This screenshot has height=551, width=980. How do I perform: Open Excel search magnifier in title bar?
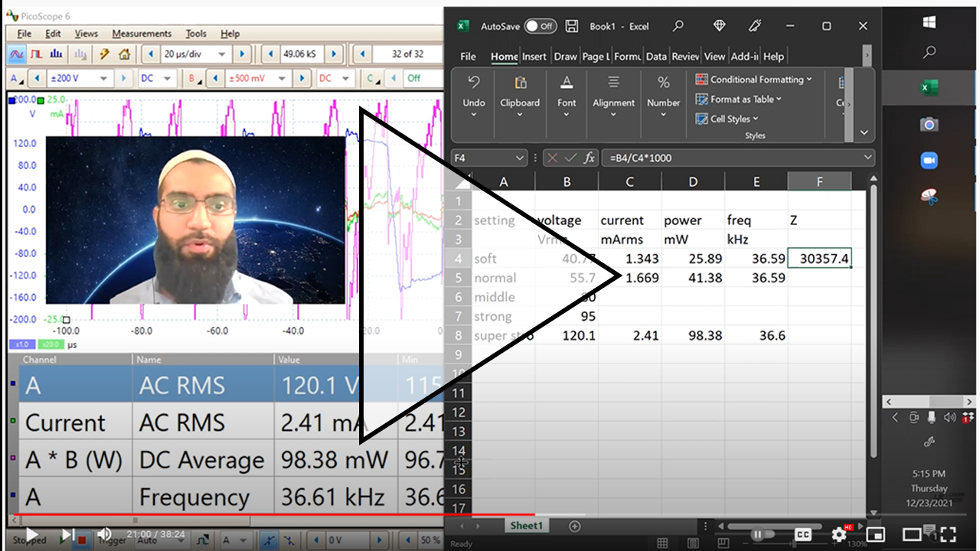pos(678,26)
